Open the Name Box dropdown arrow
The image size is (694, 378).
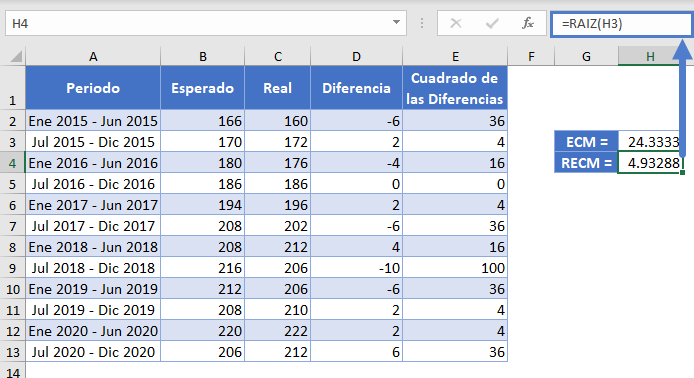click(x=396, y=23)
